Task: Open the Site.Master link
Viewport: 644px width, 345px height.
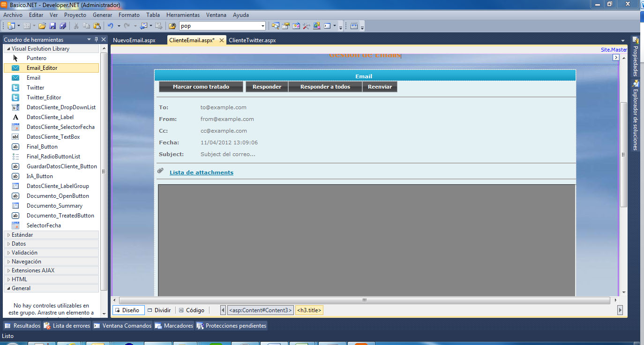Action: coord(614,50)
